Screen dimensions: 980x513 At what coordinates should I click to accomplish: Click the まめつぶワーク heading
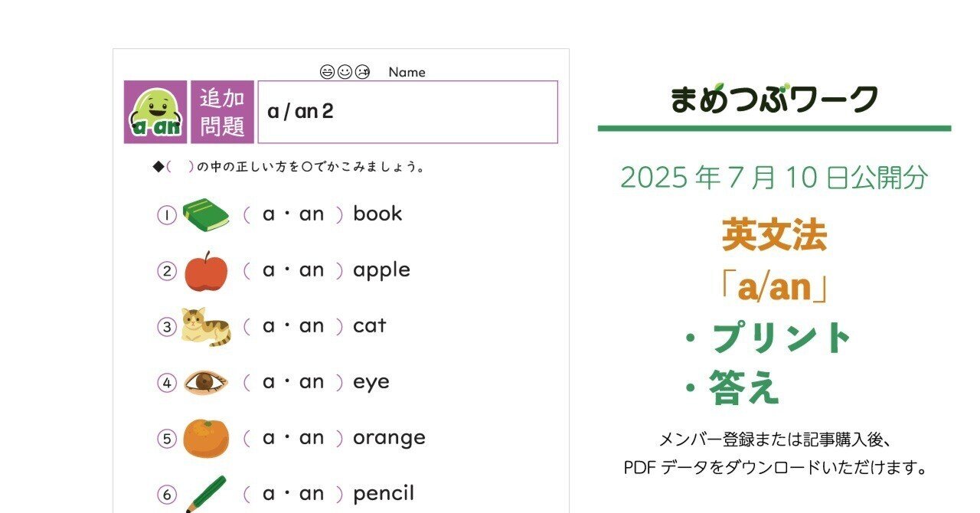(774, 99)
